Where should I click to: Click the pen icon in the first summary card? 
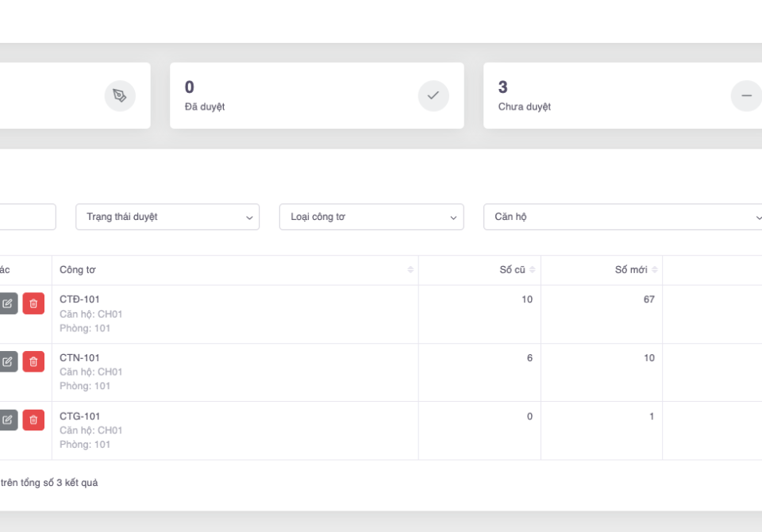120,96
